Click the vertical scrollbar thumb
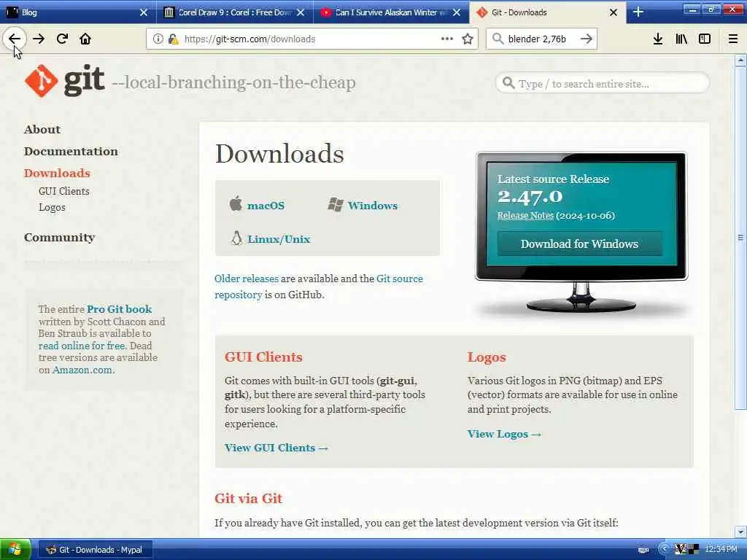This screenshot has width=747, height=560. [x=740, y=238]
